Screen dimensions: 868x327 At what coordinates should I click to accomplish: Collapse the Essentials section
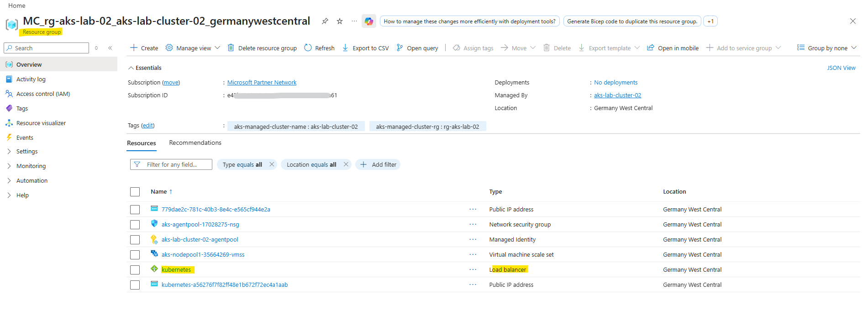tap(131, 68)
